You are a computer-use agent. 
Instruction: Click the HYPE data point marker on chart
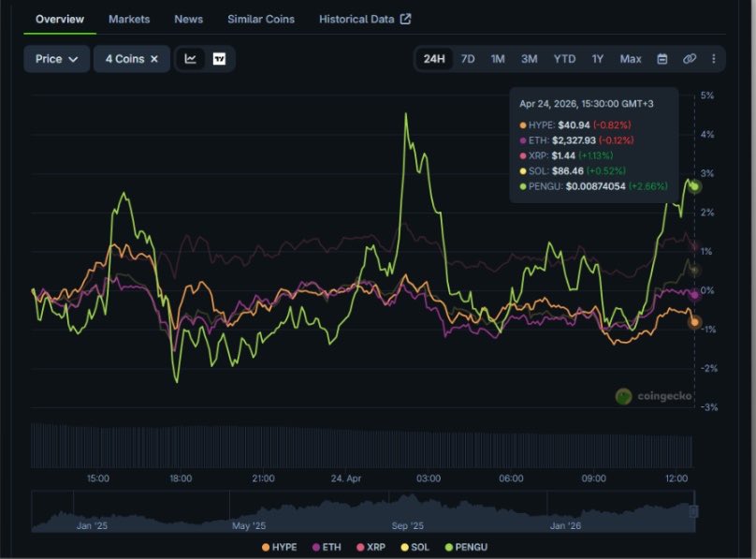click(x=694, y=322)
